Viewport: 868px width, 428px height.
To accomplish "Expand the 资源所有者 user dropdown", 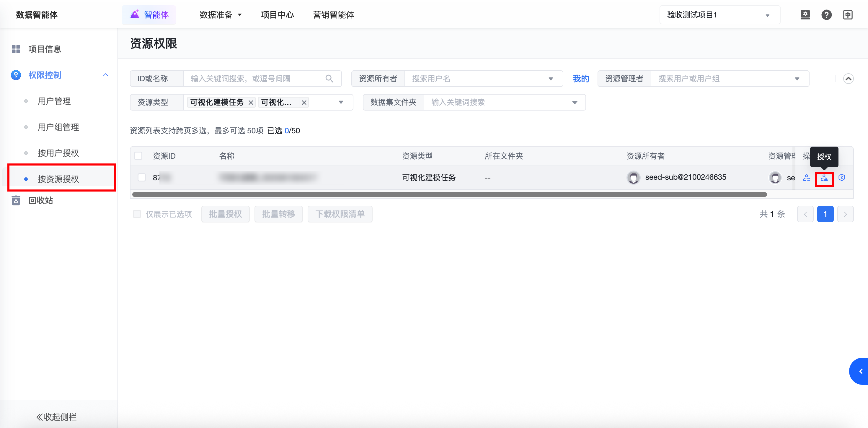I will (551, 79).
